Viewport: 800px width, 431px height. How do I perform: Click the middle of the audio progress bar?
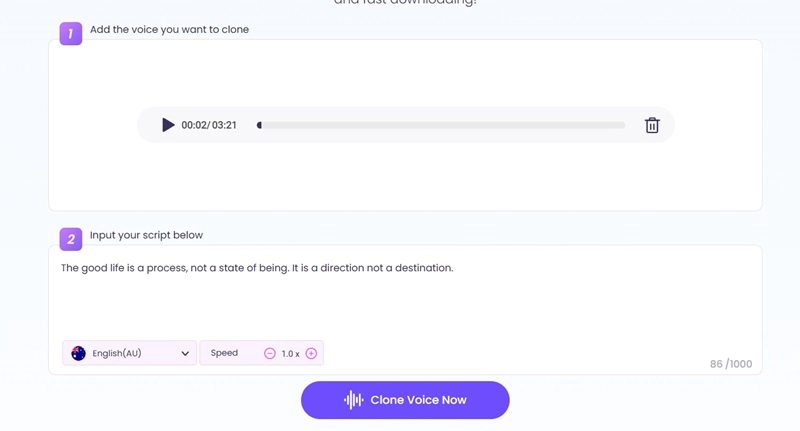(x=441, y=126)
